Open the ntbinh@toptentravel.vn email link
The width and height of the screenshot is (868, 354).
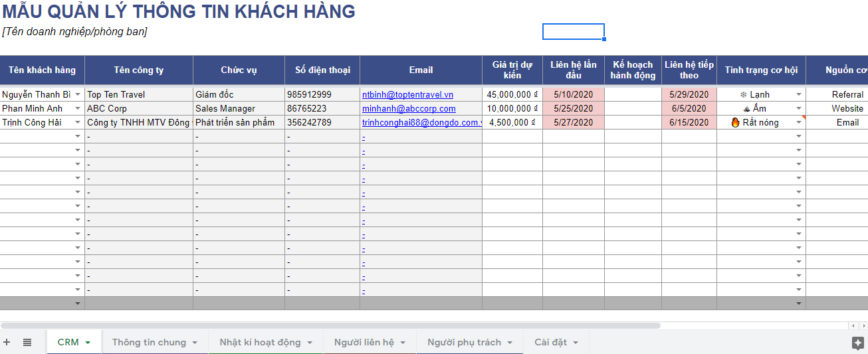(x=407, y=95)
